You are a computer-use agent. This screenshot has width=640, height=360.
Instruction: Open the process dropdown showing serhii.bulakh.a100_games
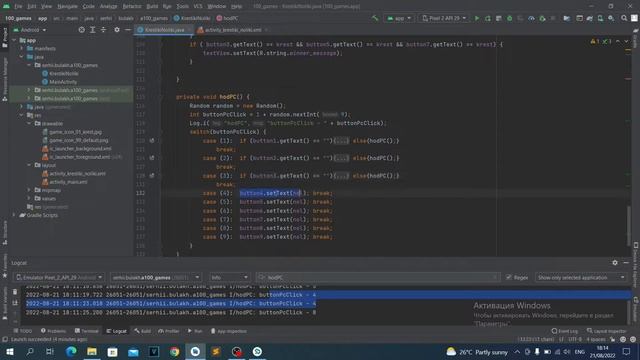pos(156,277)
